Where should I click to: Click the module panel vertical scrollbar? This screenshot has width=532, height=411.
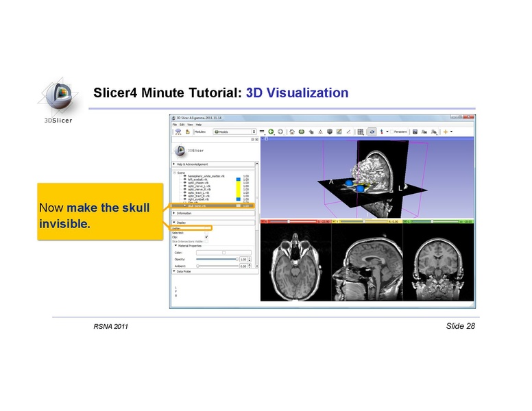(x=257, y=214)
